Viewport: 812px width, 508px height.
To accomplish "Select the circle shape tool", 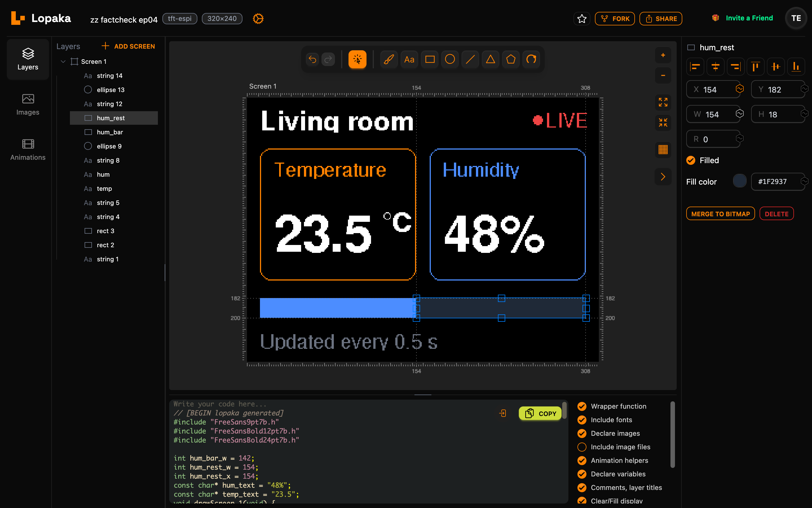I will tap(450, 60).
